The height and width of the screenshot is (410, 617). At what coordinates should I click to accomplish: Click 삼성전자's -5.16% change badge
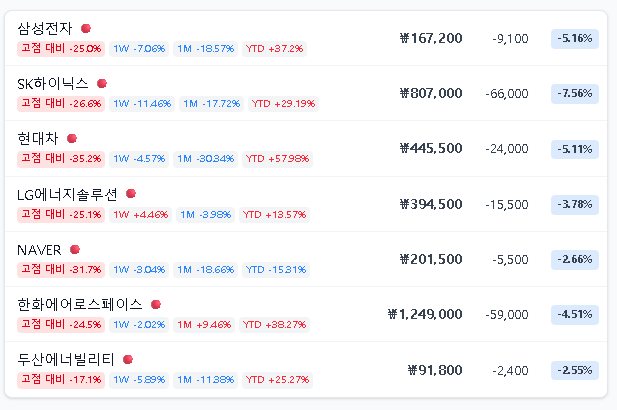click(574, 39)
